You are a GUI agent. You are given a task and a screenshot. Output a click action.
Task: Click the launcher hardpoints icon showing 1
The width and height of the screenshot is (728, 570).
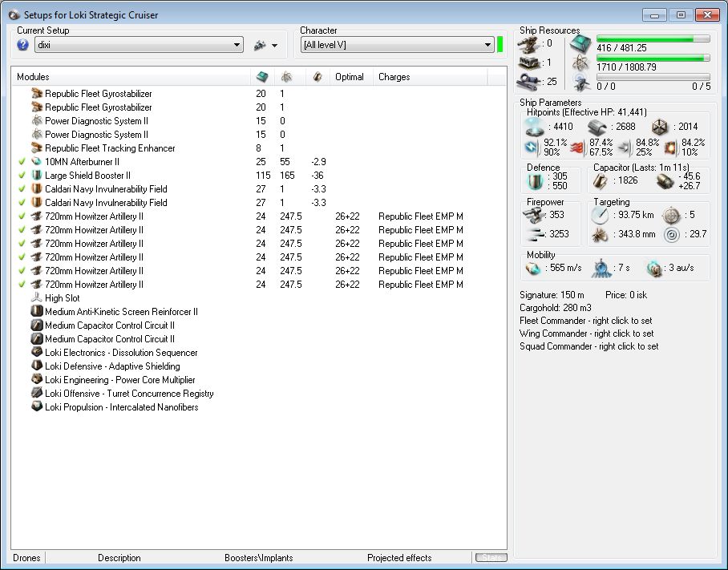point(528,63)
